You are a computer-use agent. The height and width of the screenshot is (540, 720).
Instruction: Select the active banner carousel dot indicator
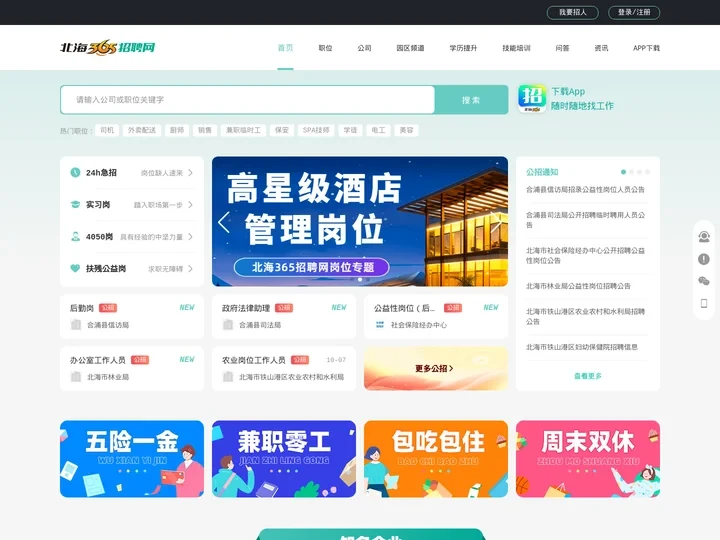(360, 279)
